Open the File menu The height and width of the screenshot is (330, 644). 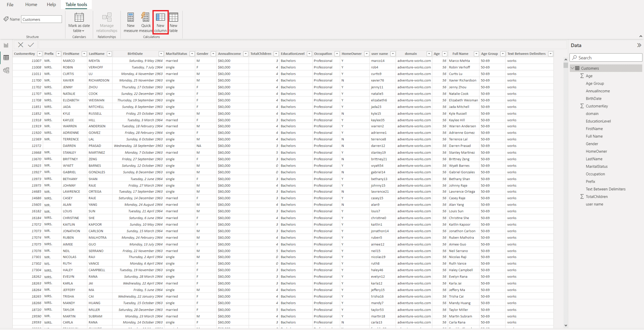click(10, 4)
